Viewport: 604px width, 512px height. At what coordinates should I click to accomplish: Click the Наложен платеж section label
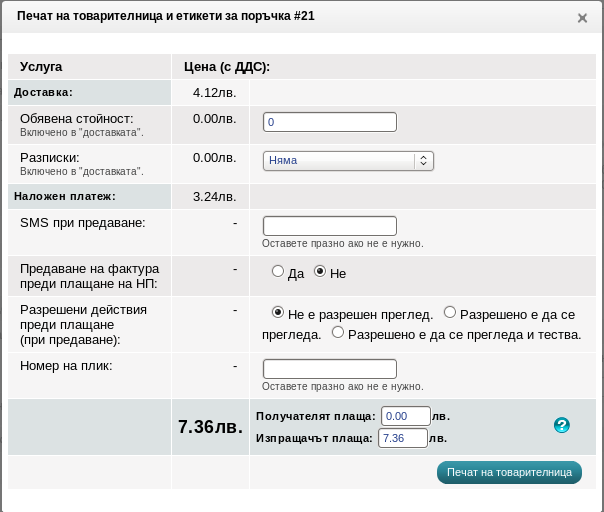65,196
